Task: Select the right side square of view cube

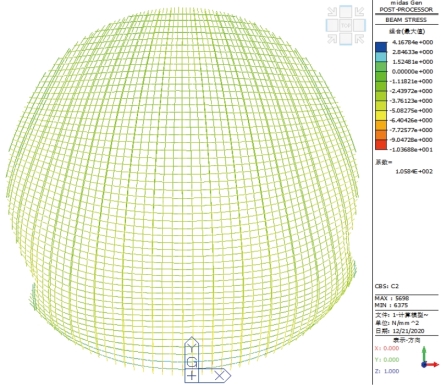Action: [x=359, y=25]
